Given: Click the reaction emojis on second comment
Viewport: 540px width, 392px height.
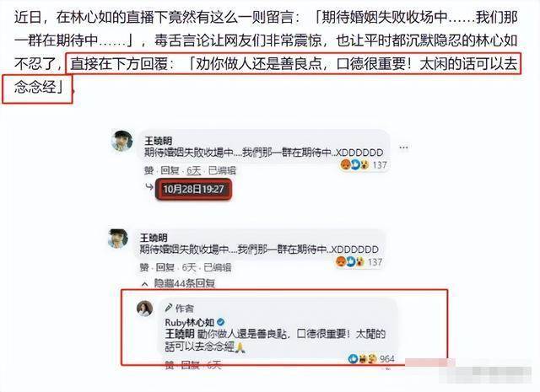Looking at the screenshot, I should pos(350,262).
